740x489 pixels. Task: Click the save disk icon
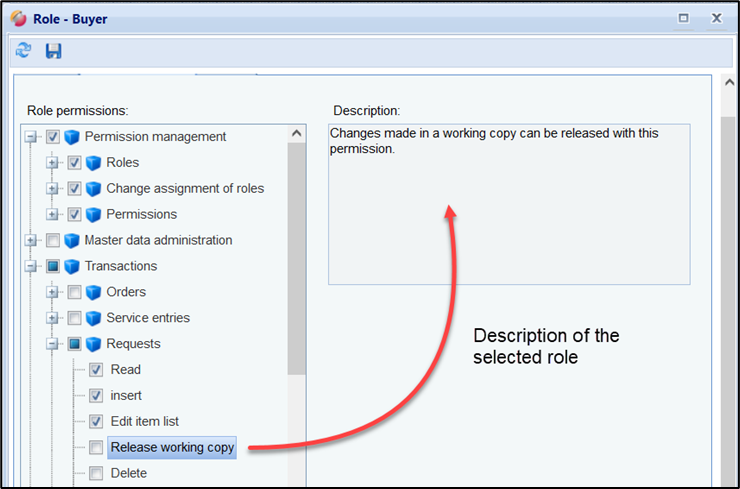point(54,51)
